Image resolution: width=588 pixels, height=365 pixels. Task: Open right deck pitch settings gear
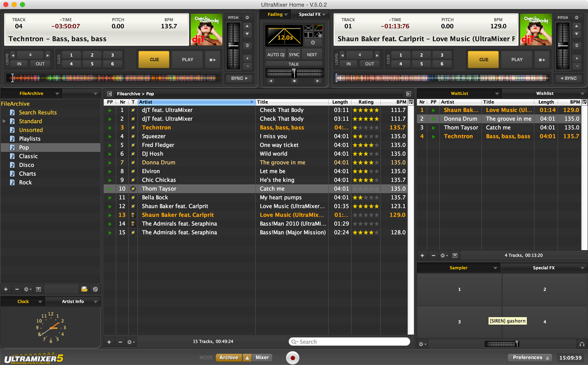(576, 18)
